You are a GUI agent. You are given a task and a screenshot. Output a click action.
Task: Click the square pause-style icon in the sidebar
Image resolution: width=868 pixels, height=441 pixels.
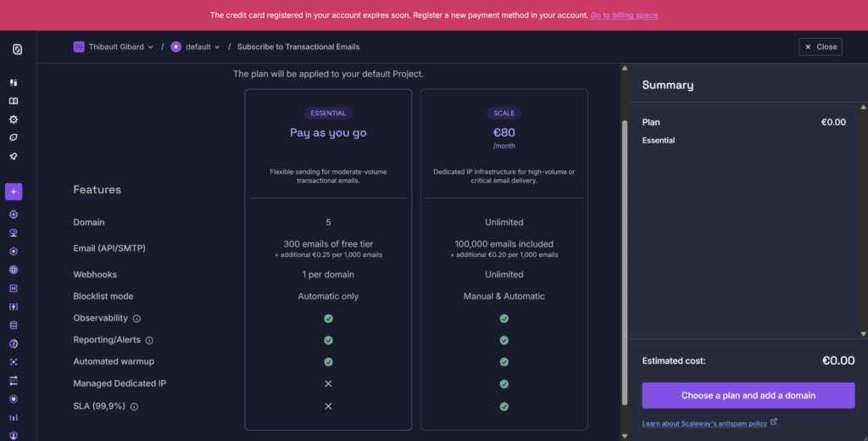coord(14,288)
